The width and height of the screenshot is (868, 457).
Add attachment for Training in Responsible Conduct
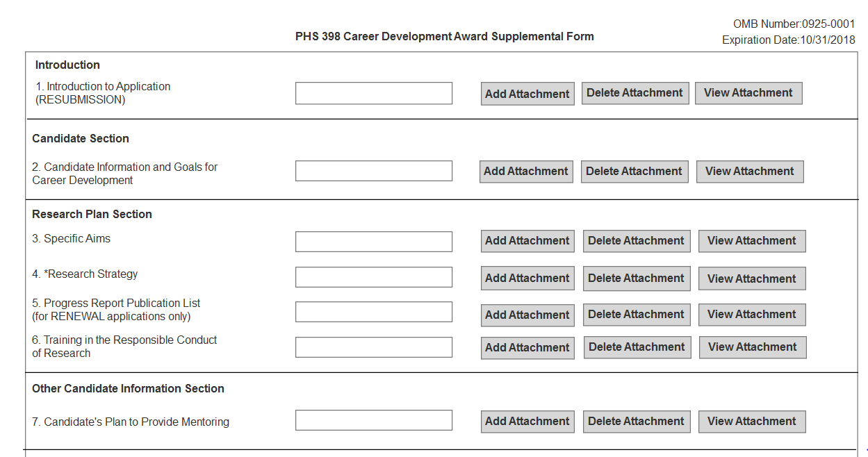(527, 347)
